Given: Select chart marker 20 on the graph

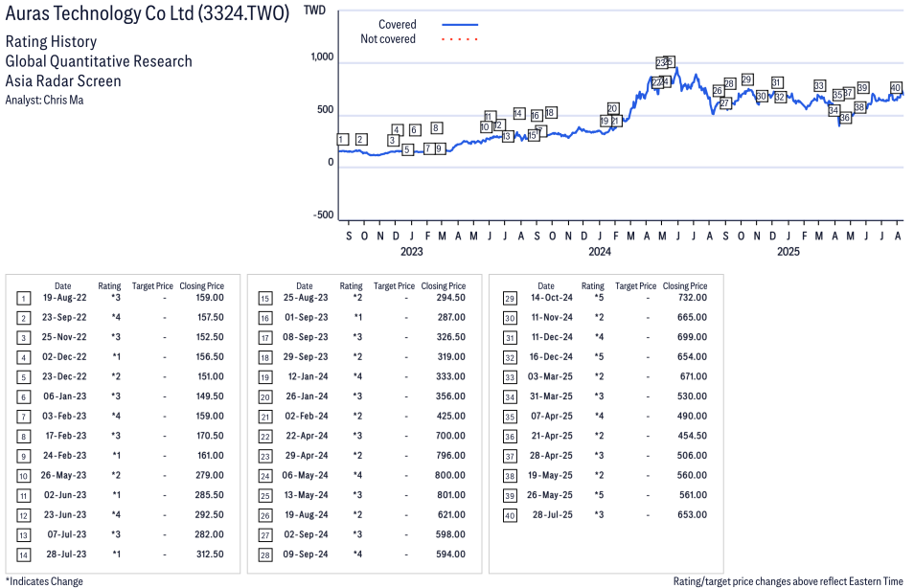Looking at the screenshot, I should (x=612, y=108).
